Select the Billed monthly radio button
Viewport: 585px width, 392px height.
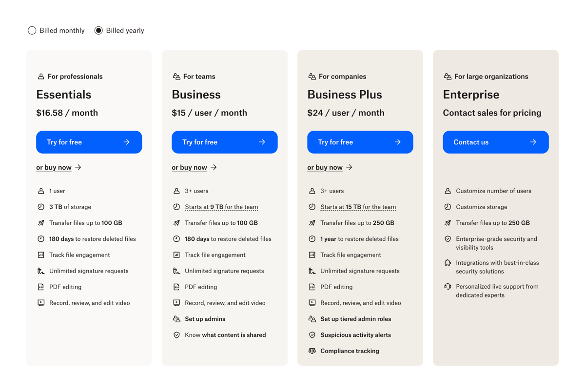coord(32,30)
